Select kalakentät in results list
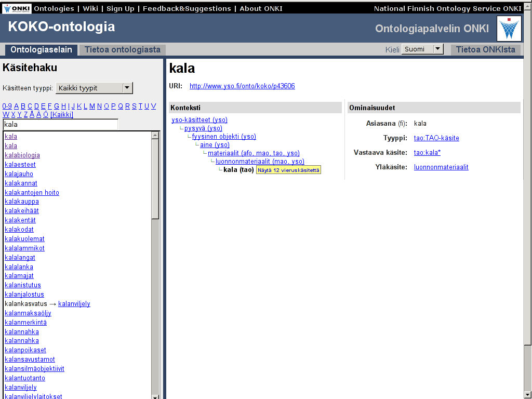 coord(20,220)
